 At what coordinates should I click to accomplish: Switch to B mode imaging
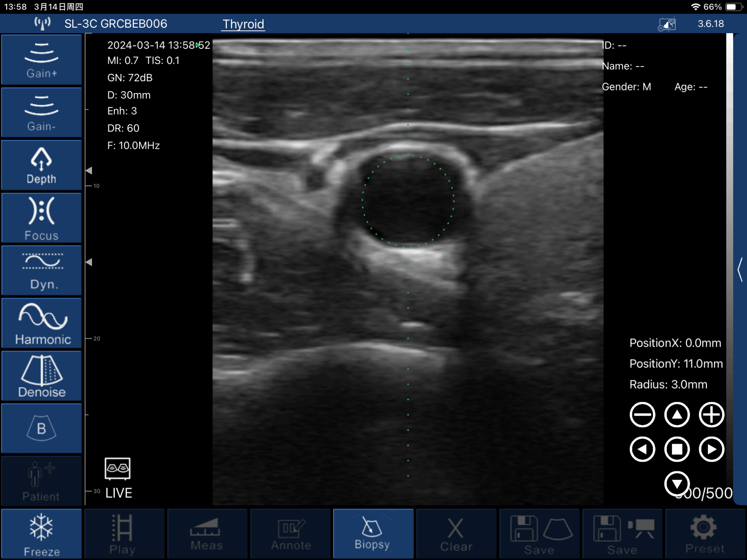click(x=41, y=428)
